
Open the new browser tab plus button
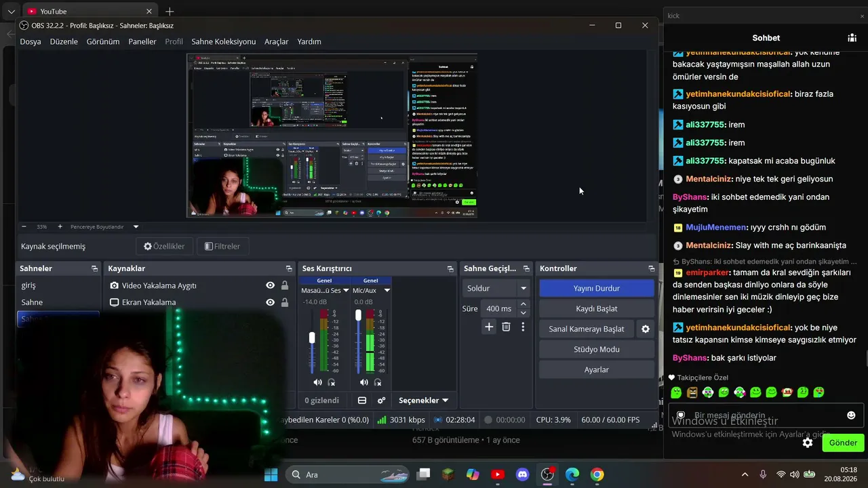click(x=170, y=12)
